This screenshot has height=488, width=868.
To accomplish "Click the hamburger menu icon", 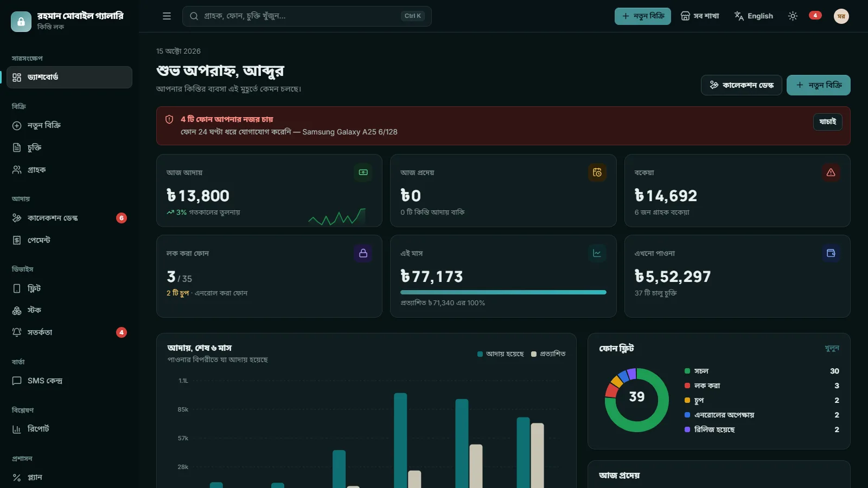I will click(x=167, y=16).
